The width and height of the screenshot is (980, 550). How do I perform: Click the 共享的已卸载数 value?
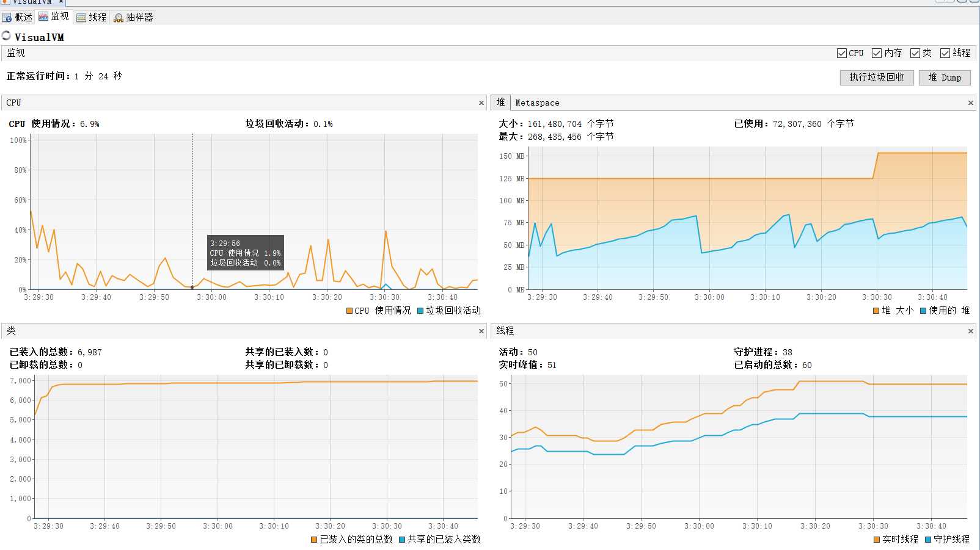point(326,365)
